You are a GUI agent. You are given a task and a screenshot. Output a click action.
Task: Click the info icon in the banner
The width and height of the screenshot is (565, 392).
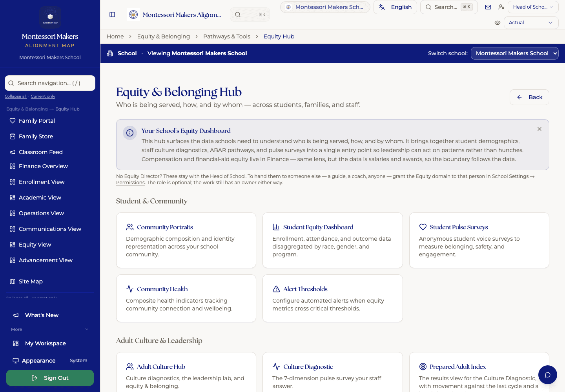coord(130,133)
